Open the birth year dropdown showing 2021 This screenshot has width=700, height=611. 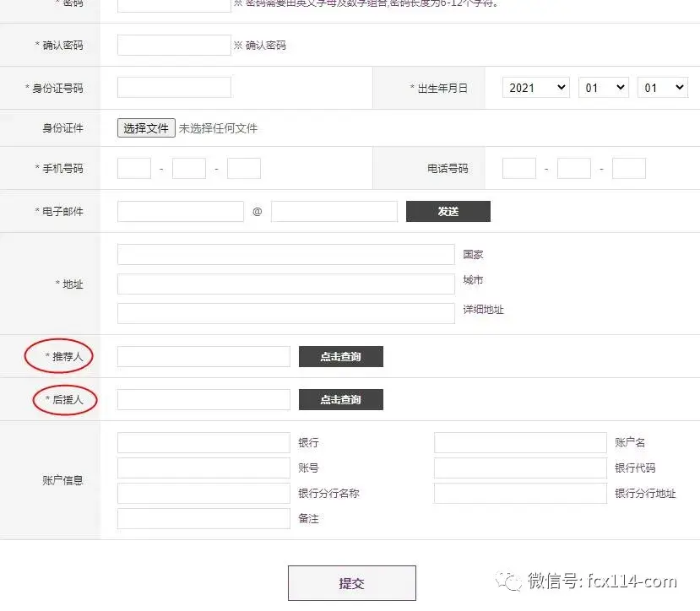click(535, 88)
